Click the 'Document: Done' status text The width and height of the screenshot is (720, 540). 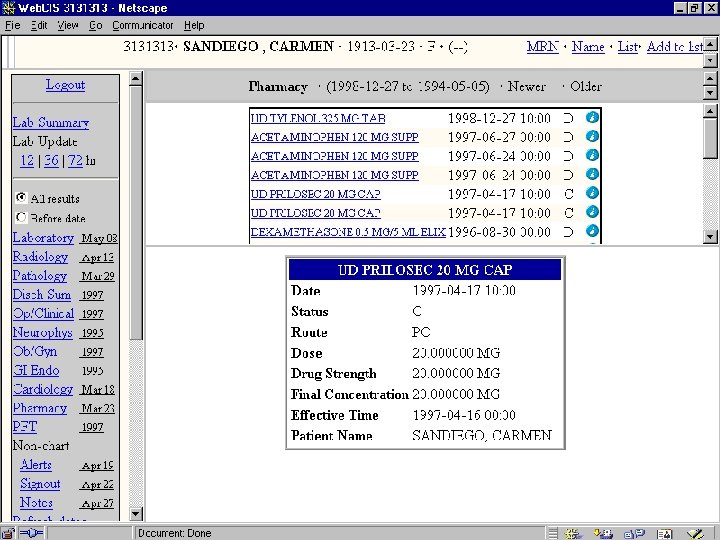(x=174, y=533)
